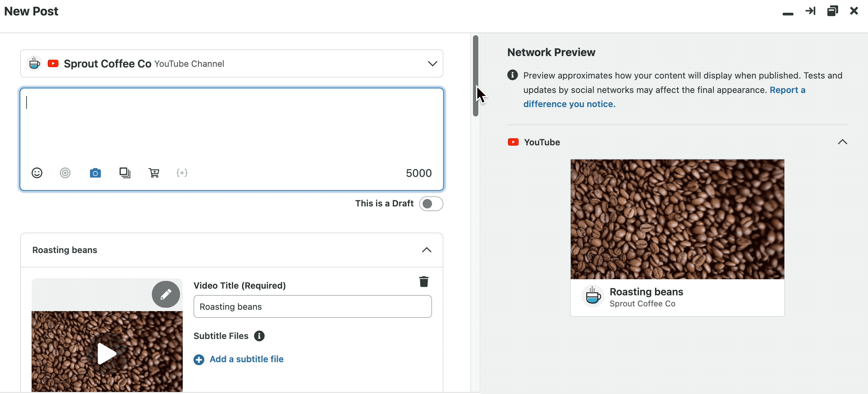The height and width of the screenshot is (394, 868).
Task: Click the YouTube Channel label in profile picker
Action: coord(189,64)
